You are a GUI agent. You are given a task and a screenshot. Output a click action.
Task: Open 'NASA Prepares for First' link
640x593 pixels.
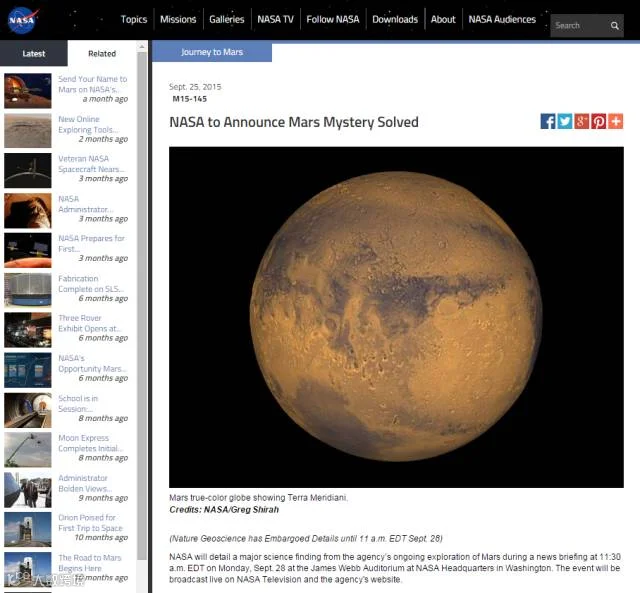(x=91, y=243)
